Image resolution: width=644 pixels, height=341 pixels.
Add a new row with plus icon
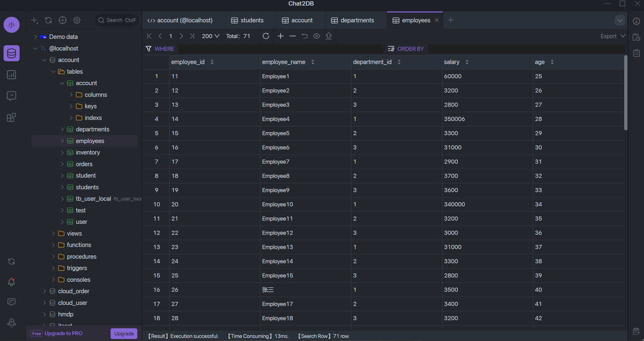(281, 36)
